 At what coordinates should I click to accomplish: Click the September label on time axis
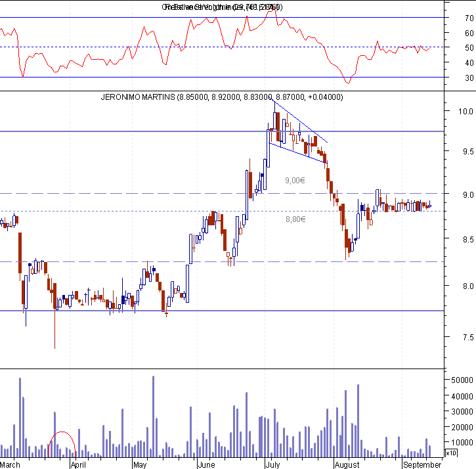click(422, 465)
